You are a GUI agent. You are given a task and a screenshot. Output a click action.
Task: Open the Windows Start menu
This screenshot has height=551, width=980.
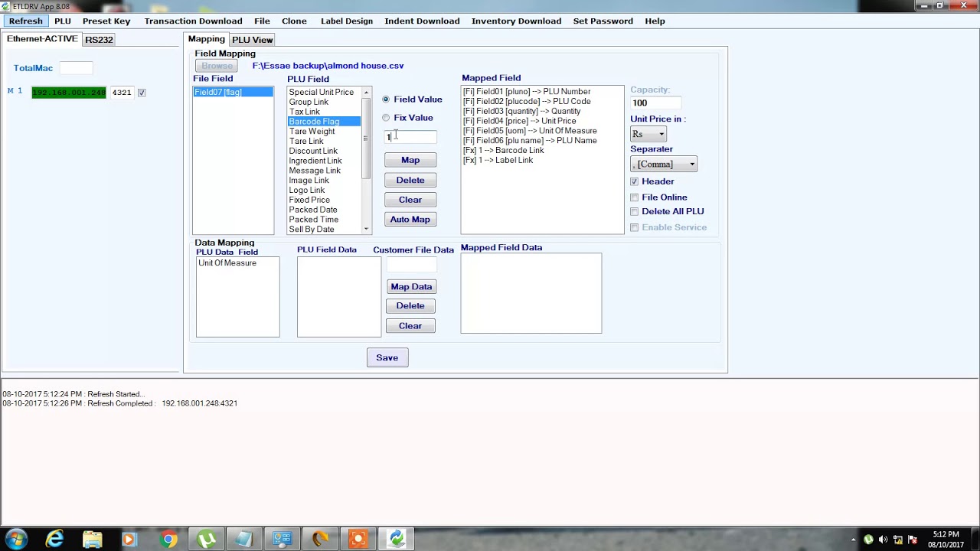(16, 539)
